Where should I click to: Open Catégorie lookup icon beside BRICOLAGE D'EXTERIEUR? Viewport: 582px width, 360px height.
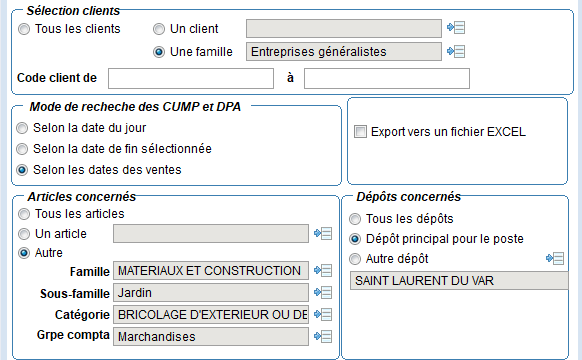click(x=323, y=314)
